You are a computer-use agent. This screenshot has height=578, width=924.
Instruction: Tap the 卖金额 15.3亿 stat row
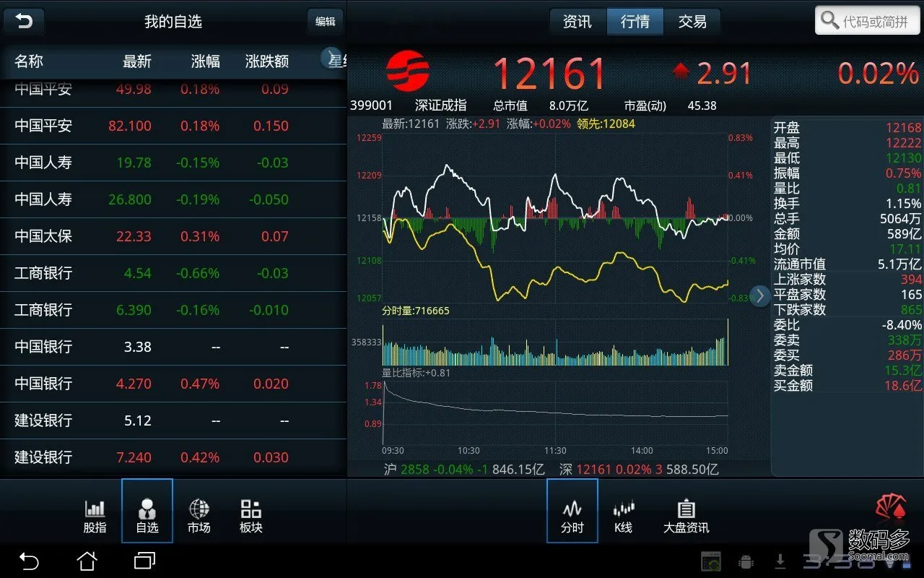[847, 370]
